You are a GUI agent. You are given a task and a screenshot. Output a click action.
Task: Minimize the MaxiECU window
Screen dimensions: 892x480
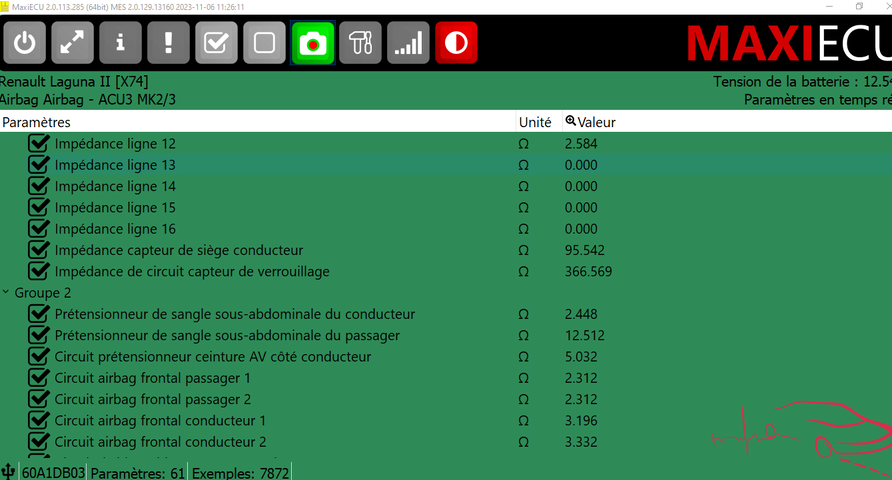[x=829, y=6]
